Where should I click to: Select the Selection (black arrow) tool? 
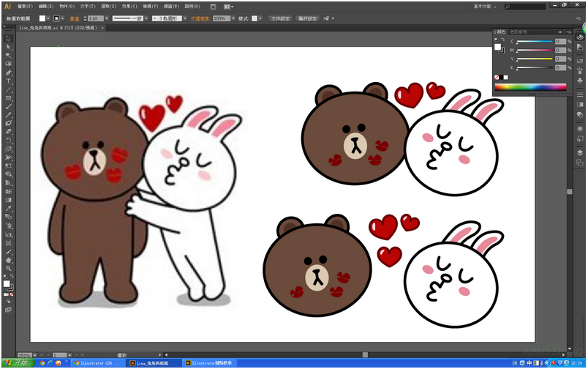[8, 38]
